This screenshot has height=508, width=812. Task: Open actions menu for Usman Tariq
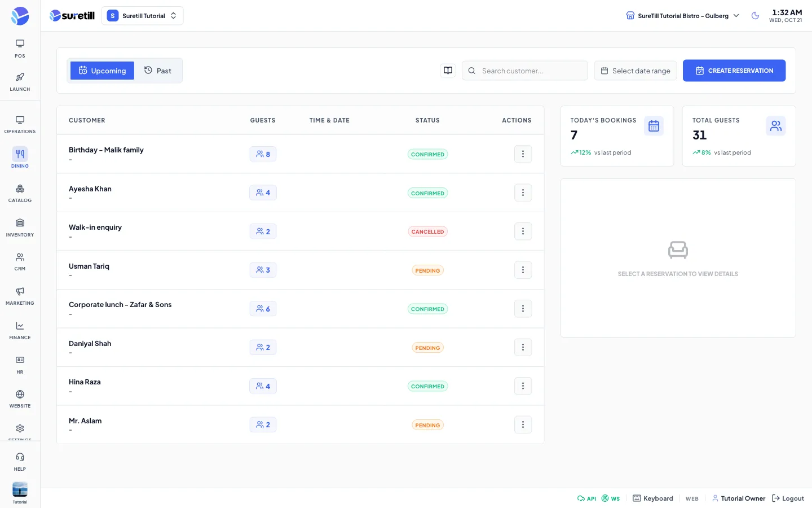pos(523,270)
